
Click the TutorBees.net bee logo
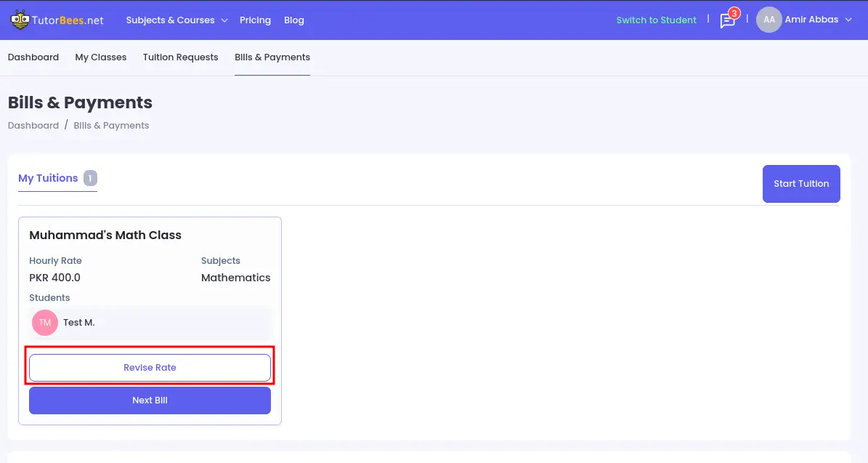tap(20, 20)
